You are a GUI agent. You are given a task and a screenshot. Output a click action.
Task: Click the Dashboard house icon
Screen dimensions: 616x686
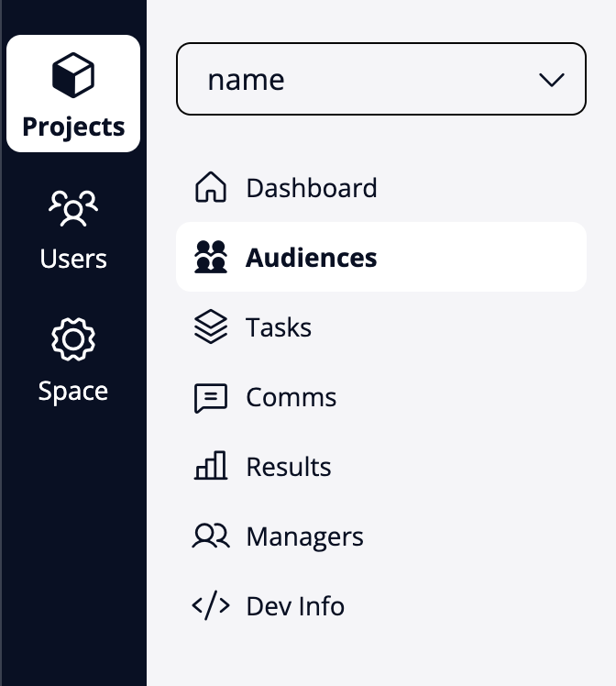211,188
